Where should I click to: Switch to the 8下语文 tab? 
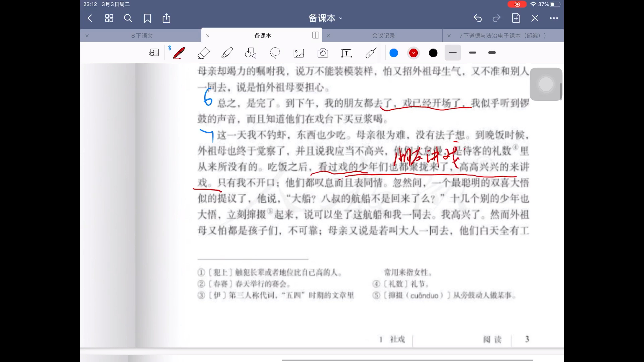[x=142, y=36]
